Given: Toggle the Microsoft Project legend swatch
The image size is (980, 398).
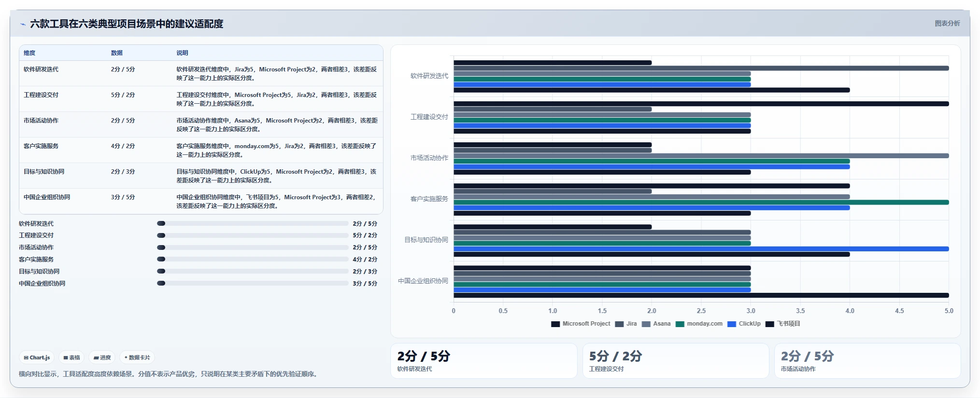Looking at the screenshot, I should pyautogui.click(x=555, y=324).
